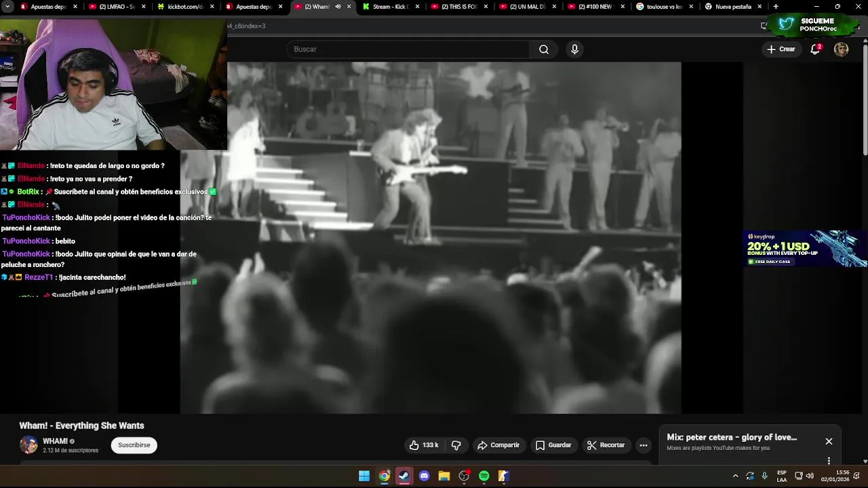Open the WHAM! channel avatar
The image size is (868, 488).
pos(28,445)
